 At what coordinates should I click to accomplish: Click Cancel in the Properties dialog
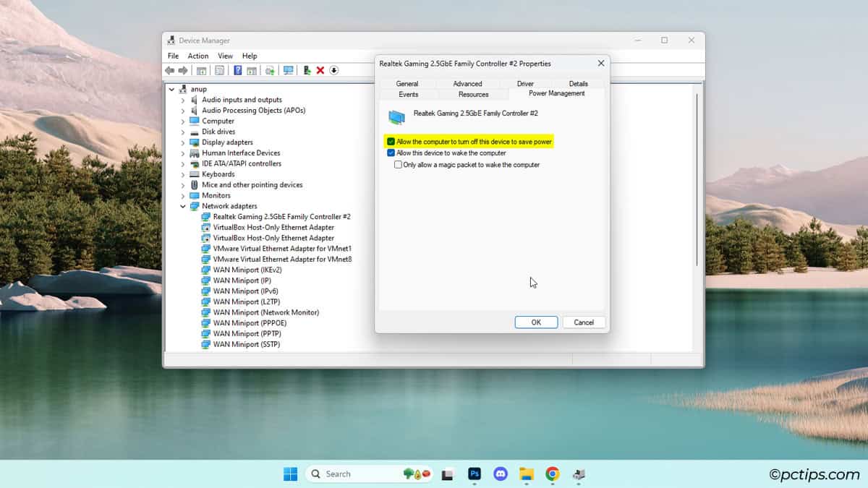tap(584, 322)
